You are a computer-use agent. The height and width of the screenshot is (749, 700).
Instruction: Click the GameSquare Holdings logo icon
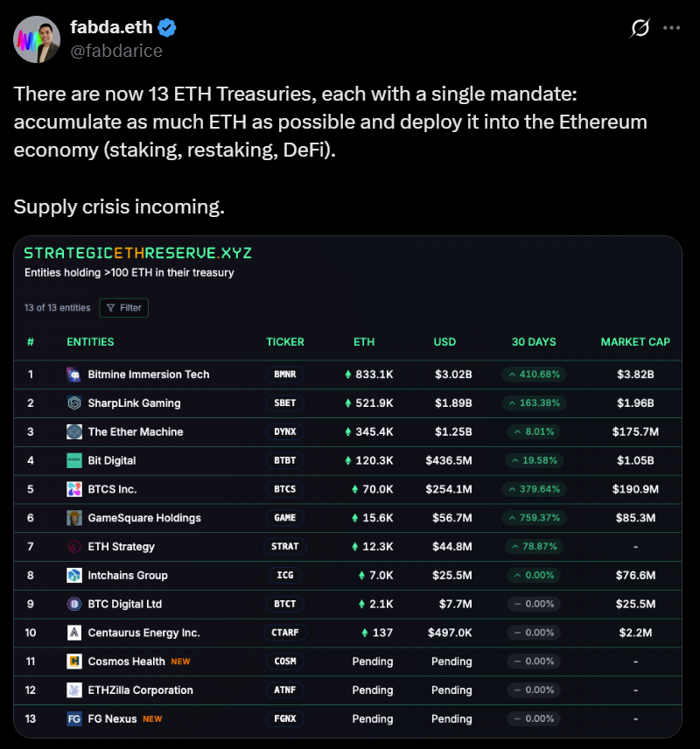74,518
